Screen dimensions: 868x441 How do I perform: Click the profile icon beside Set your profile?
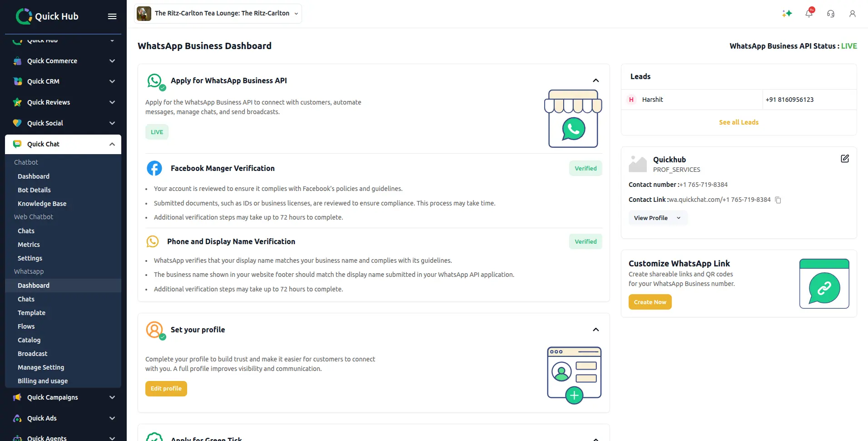155,330
